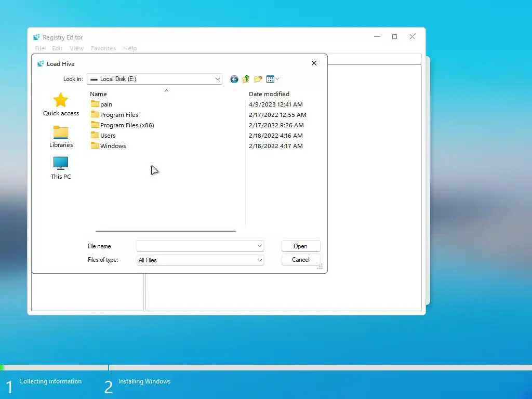Open the View menu in Registry Editor
The height and width of the screenshot is (399, 532).
click(77, 48)
